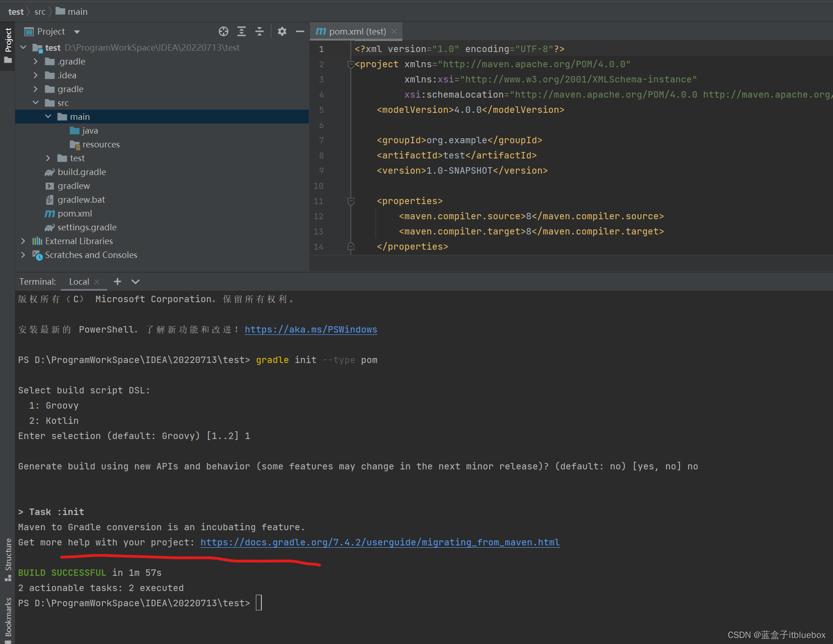Open the Gradle migrating_from_maven docs link

tap(380, 542)
